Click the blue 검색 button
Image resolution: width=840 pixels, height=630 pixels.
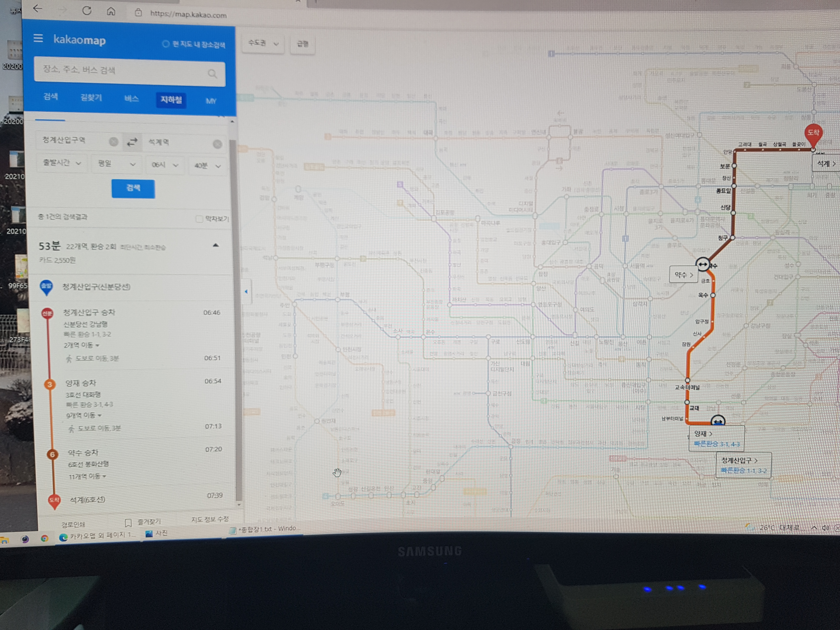(133, 188)
